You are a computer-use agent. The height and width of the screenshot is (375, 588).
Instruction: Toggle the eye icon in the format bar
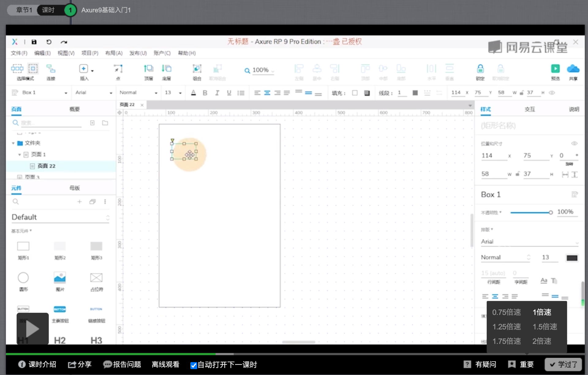point(552,93)
